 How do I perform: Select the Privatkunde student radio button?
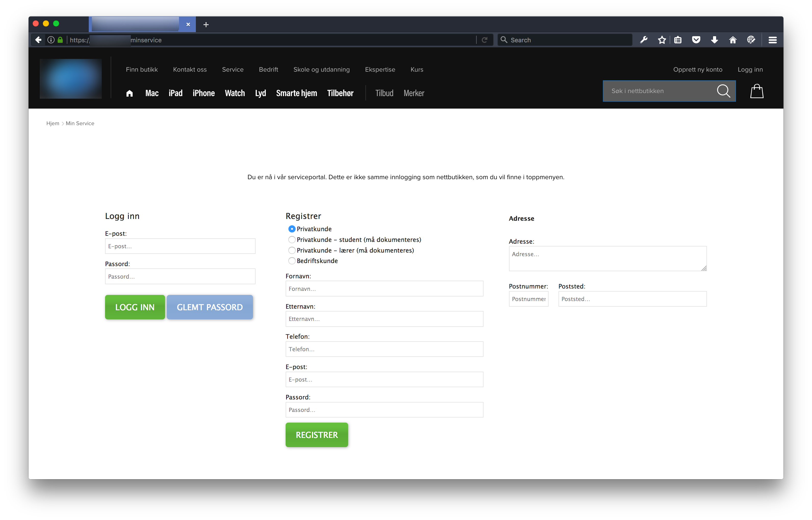pos(292,240)
